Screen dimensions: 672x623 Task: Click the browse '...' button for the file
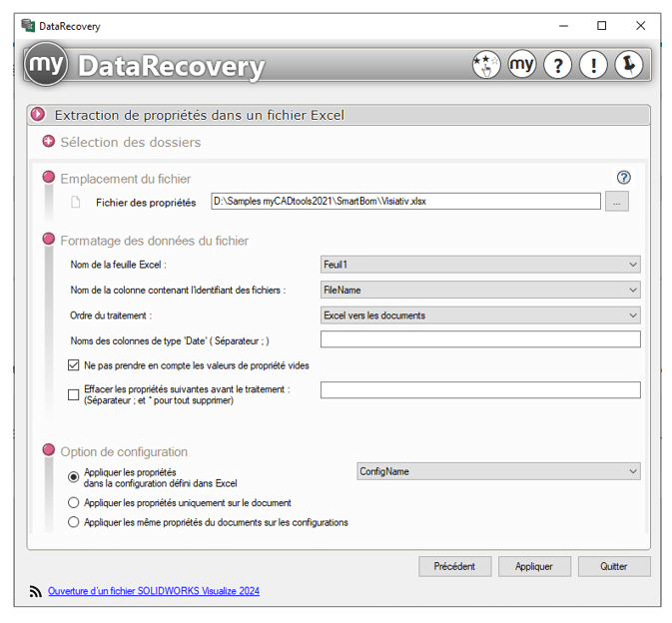617,202
